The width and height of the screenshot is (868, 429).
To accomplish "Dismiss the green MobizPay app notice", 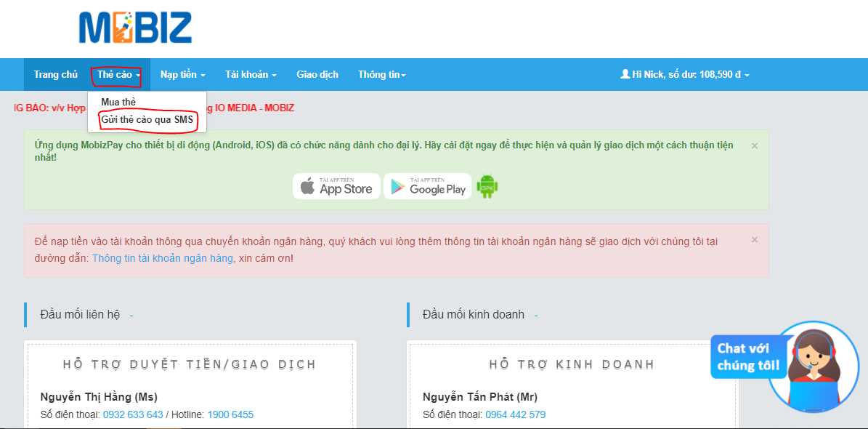I will coord(754,145).
